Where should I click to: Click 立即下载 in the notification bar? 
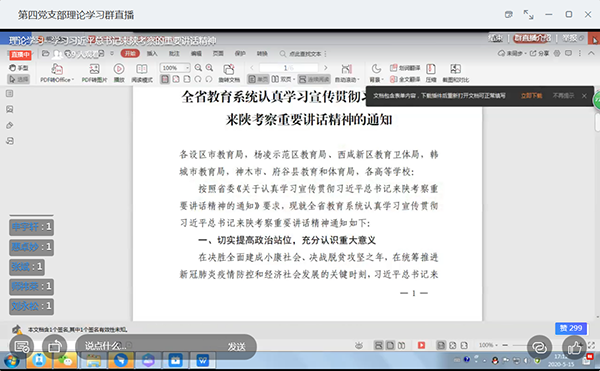click(x=532, y=96)
